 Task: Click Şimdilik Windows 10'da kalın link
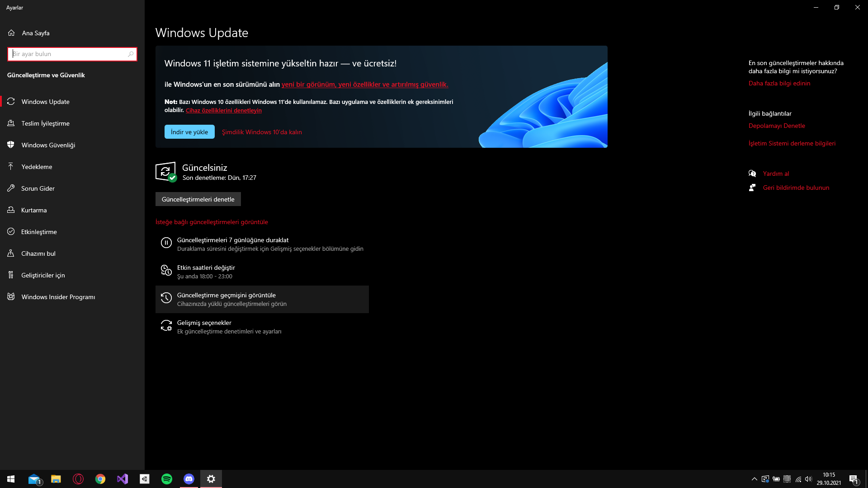262,132
